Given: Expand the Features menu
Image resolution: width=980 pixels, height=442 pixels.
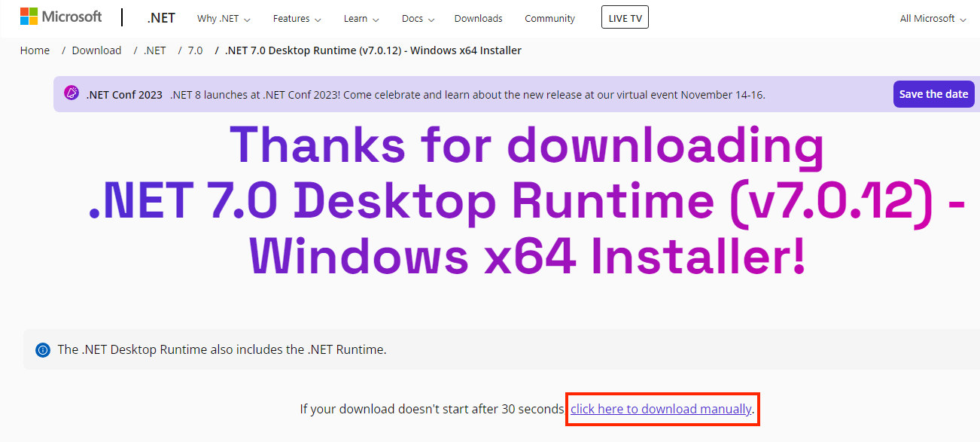Looking at the screenshot, I should (297, 19).
